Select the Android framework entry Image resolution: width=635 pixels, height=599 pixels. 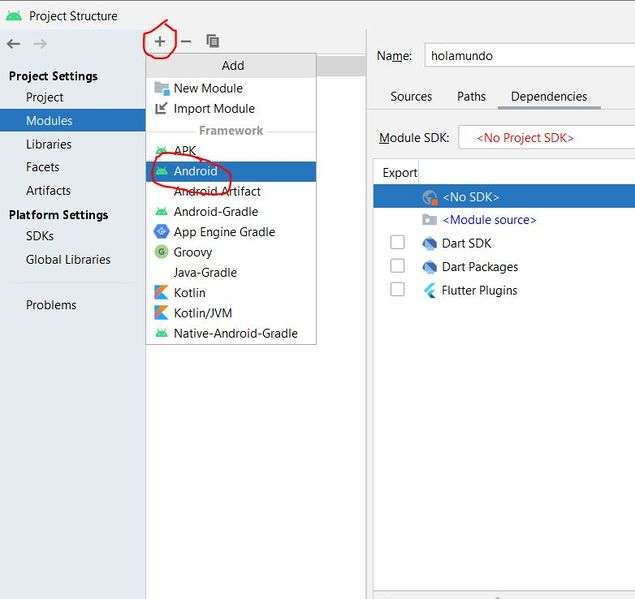coord(231,171)
